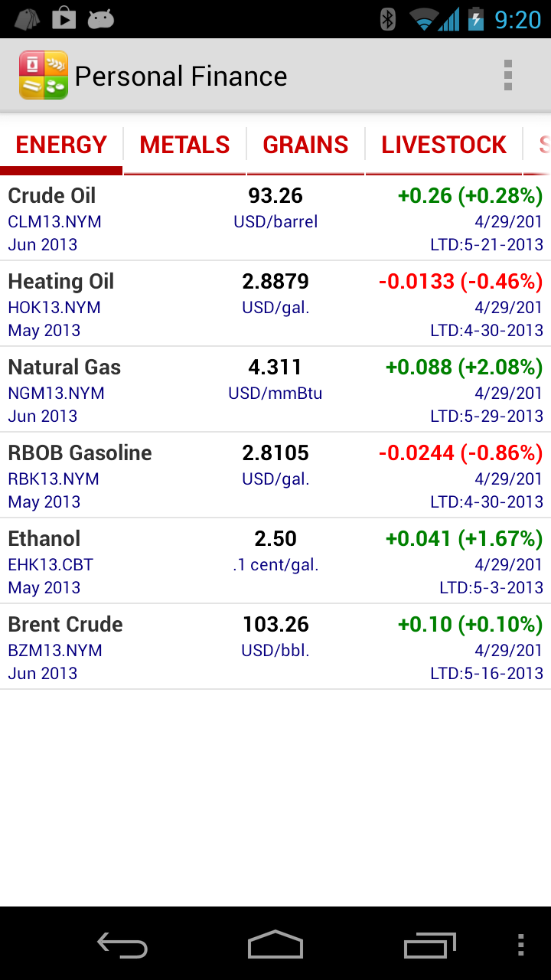Open the overflow menu in the action bar

coord(507,76)
